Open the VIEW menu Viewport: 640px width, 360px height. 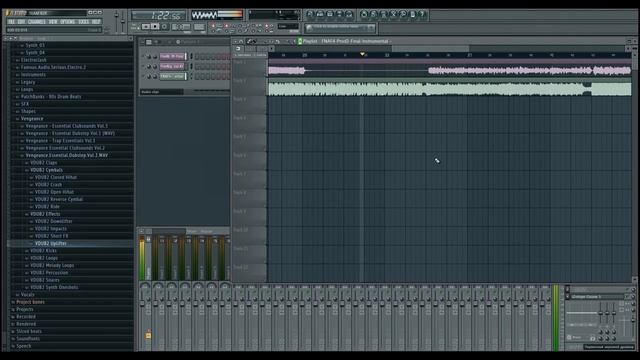pos(53,22)
